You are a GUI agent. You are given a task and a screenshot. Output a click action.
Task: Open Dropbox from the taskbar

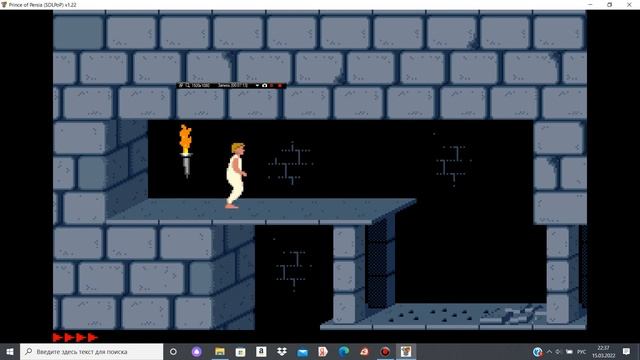coord(282,351)
